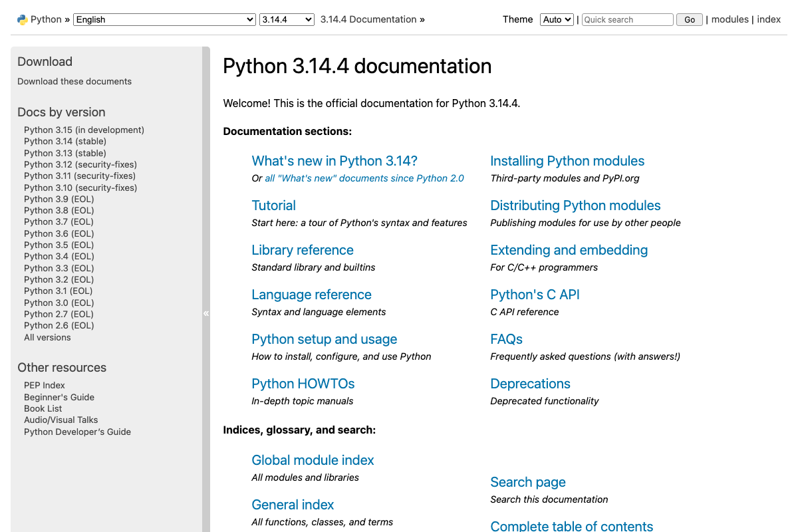The width and height of the screenshot is (798, 532).
Task: Open Python 3.10 (security-fixes) docs
Action: (80, 188)
